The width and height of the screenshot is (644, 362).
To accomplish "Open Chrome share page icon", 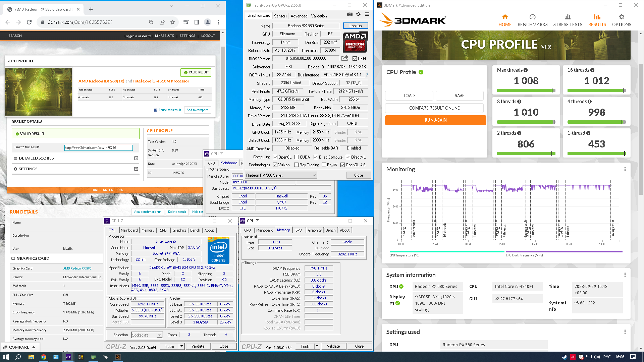I will coord(162,22).
